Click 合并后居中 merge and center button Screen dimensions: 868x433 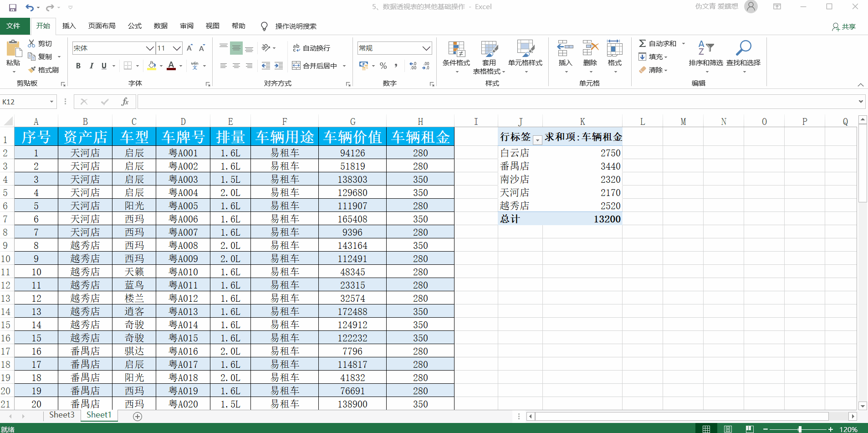[x=315, y=66]
